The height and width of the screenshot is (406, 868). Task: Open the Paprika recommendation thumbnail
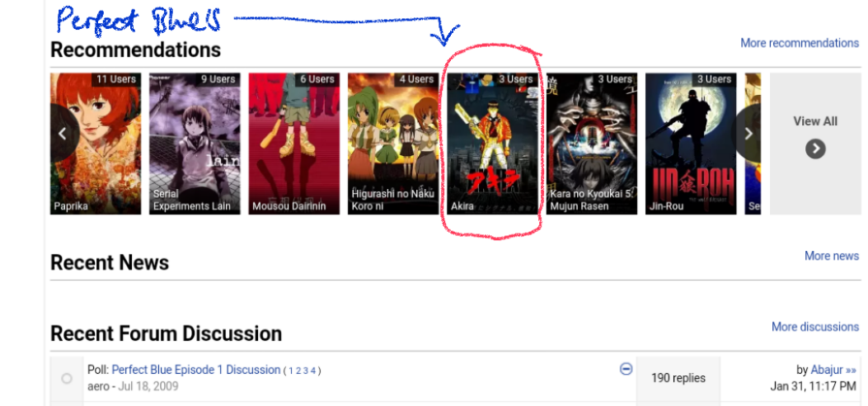click(96, 144)
